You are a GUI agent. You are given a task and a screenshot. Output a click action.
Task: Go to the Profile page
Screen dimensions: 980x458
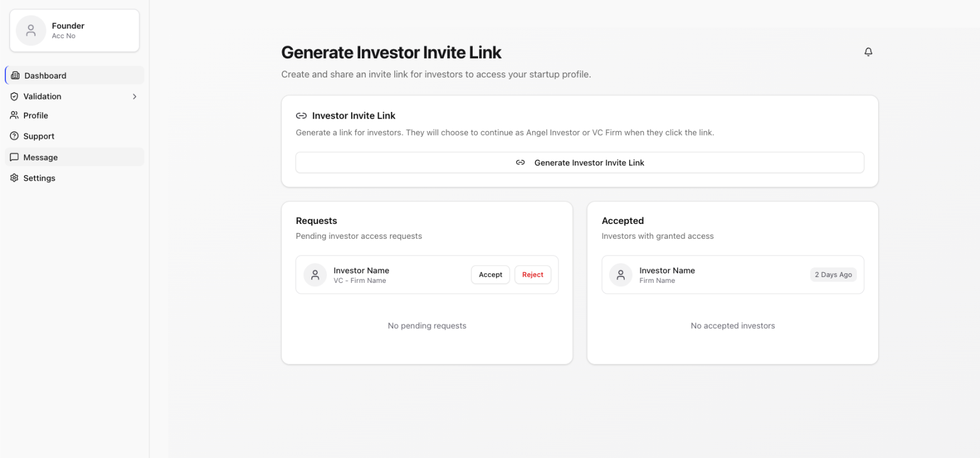click(36, 116)
